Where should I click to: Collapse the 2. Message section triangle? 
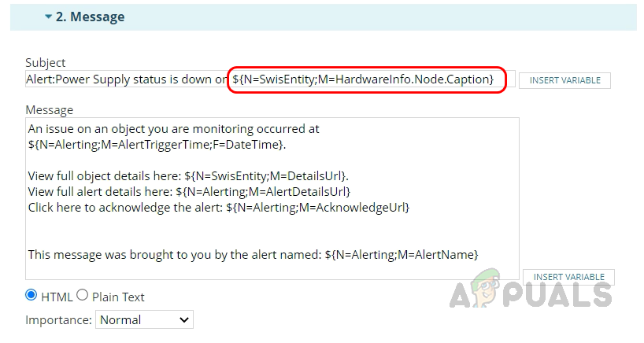pyautogui.click(x=48, y=17)
